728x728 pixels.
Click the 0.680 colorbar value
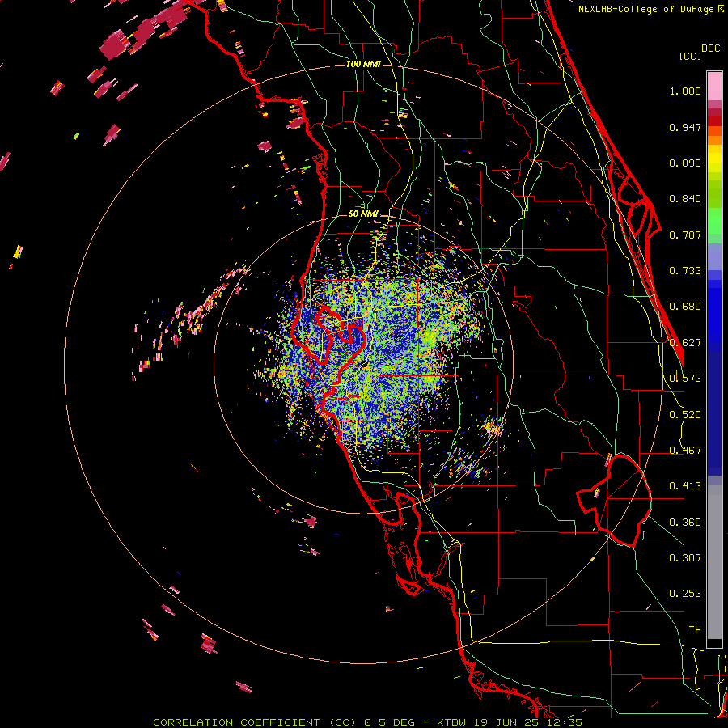(685, 307)
